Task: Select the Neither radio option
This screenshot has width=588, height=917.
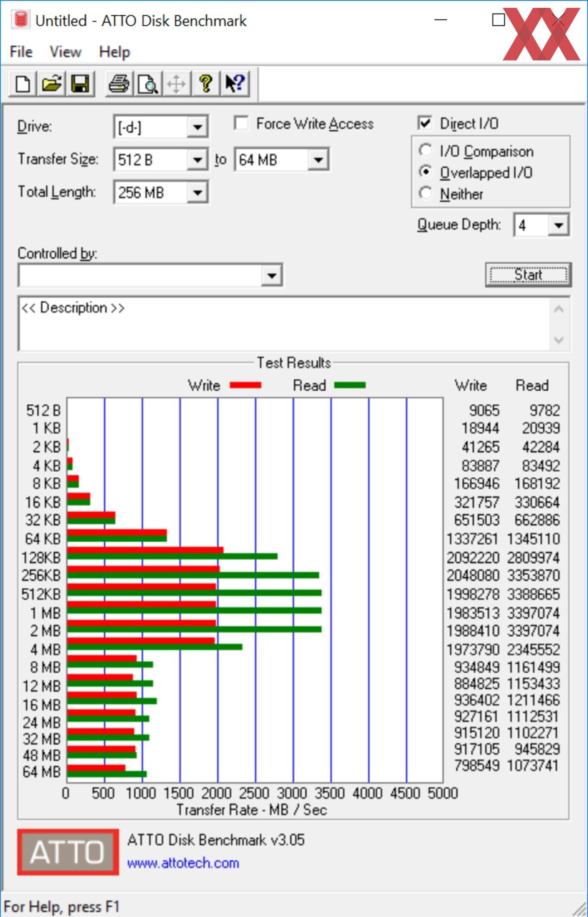Action: pyautogui.click(x=425, y=193)
